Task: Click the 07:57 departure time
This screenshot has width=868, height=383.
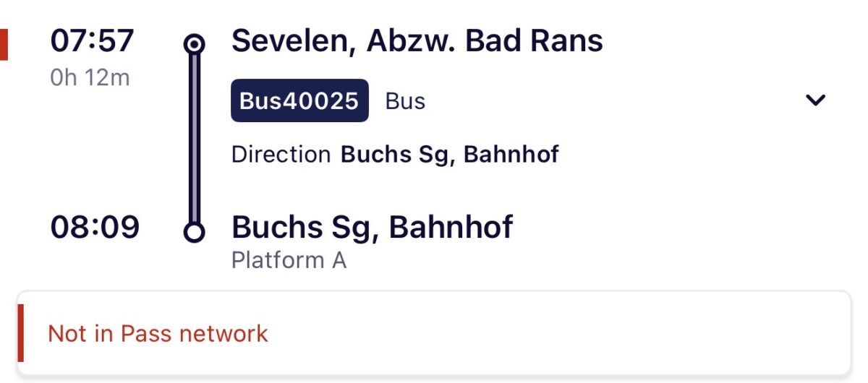Action: pos(93,41)
